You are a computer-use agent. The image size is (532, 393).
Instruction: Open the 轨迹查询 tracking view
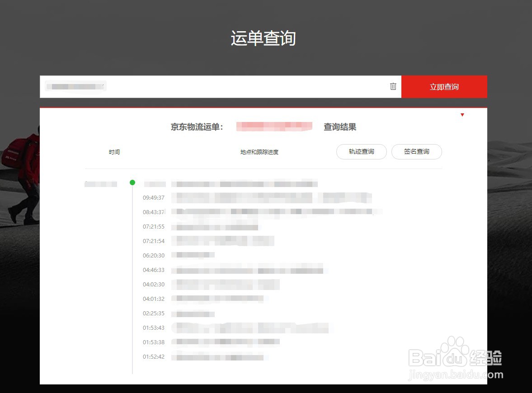(x=361, y=152)
